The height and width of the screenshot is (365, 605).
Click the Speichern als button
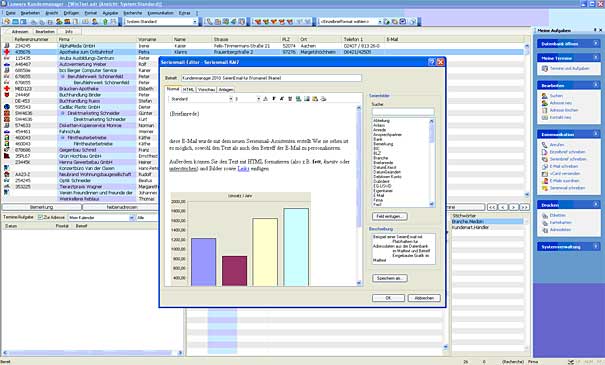[x=390, y=278]
